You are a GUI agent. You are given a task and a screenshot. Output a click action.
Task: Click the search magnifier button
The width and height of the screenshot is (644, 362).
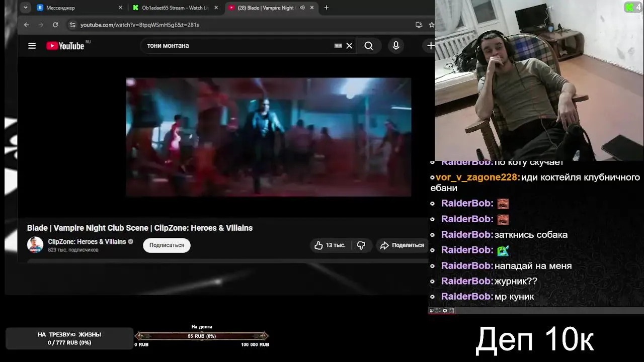(369, 46)
